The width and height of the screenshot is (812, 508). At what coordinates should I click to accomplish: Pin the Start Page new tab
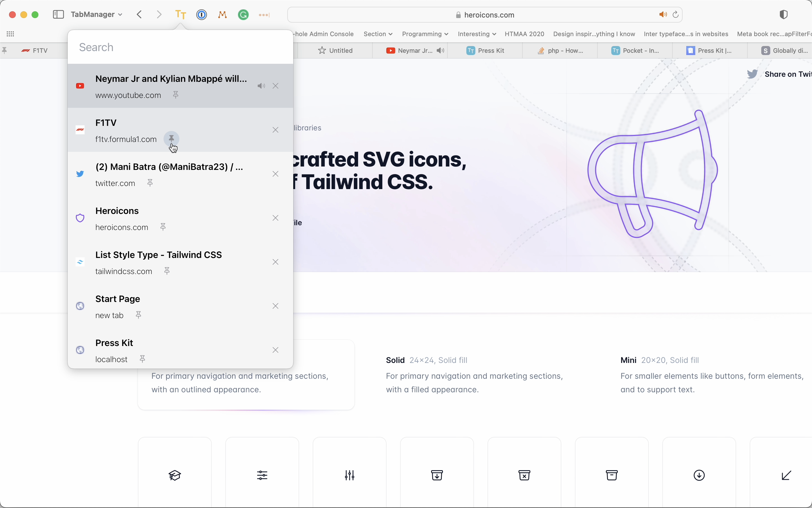(x=138, y=315)
